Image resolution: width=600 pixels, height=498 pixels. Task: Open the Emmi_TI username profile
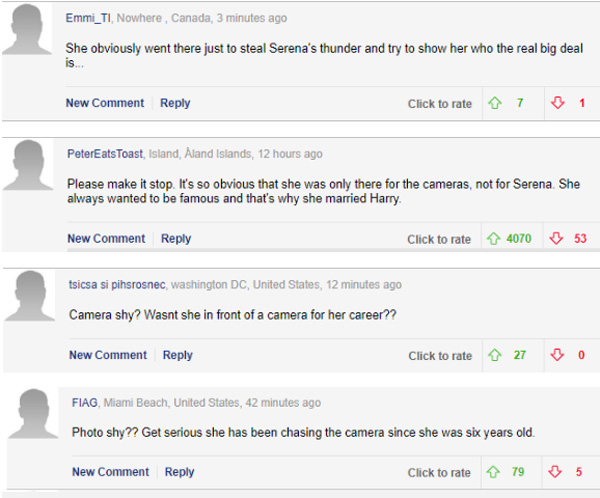[88, 18]
